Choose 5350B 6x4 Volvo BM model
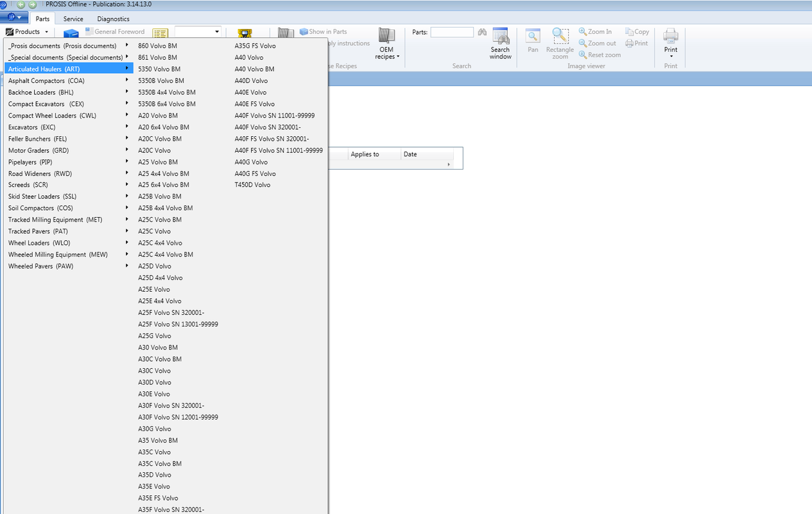This screenshot has height=514, width=812. [x=167, y=104]
